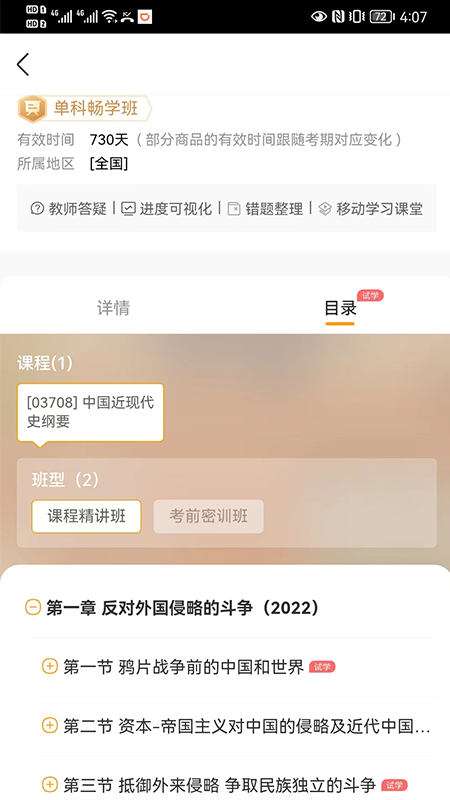Tap the 试学 badge on 第一节

pos(322,666)
